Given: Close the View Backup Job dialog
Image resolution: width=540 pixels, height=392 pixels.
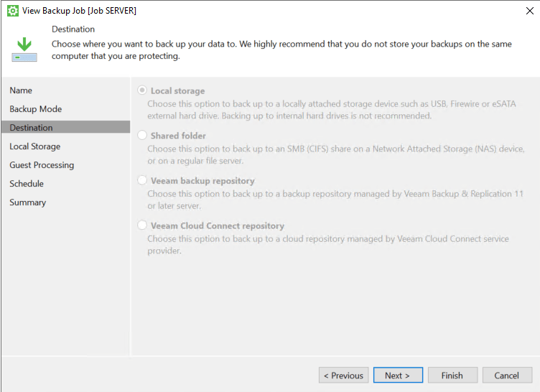Looking at the screenshot, I should (x=530, y=11).
